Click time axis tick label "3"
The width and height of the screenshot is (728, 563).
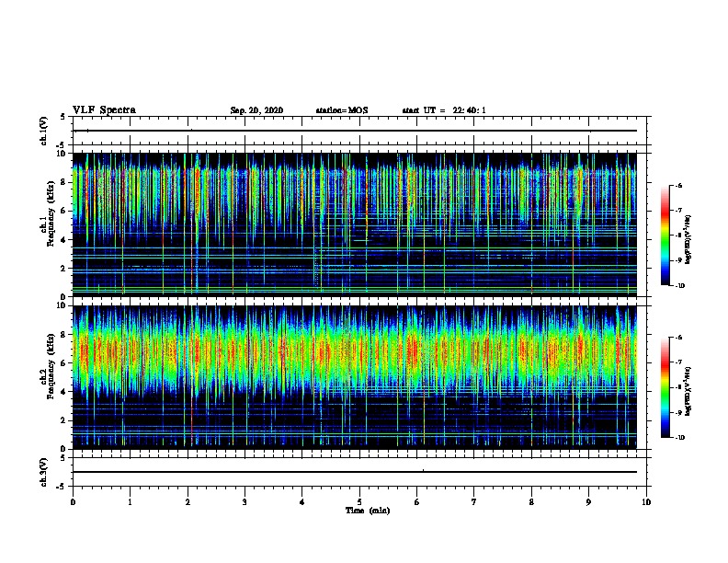coord(245,502)
